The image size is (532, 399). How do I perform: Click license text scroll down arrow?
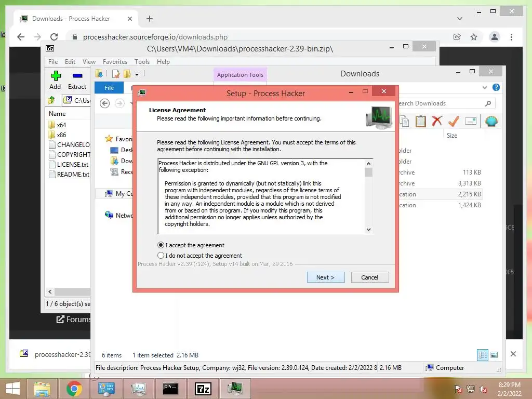[368, 230]
